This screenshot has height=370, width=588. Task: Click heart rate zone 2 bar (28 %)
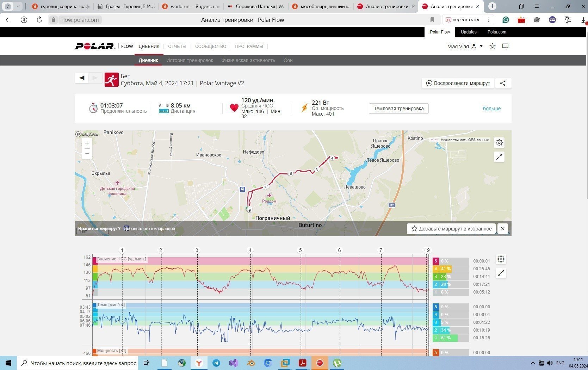tap(451, 284)
